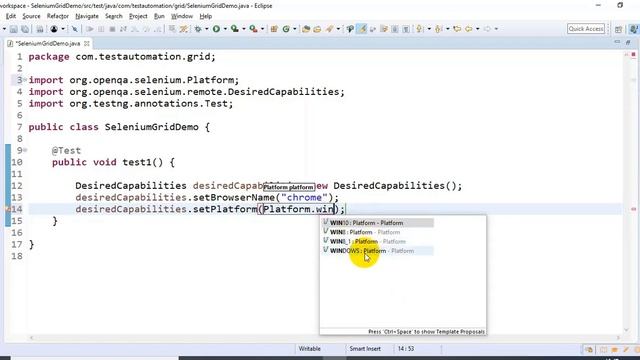Click the Coverage launch icon
The image size is (640, 360).
pos(235,29)
